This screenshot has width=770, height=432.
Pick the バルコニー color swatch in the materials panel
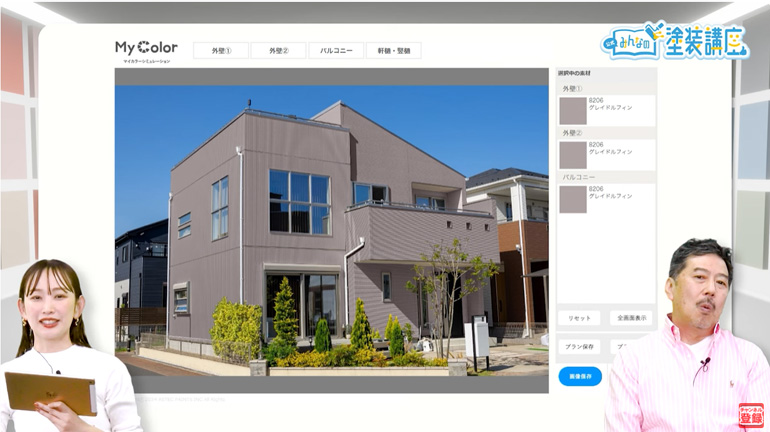pyautogui.click(x=573, y=199)
